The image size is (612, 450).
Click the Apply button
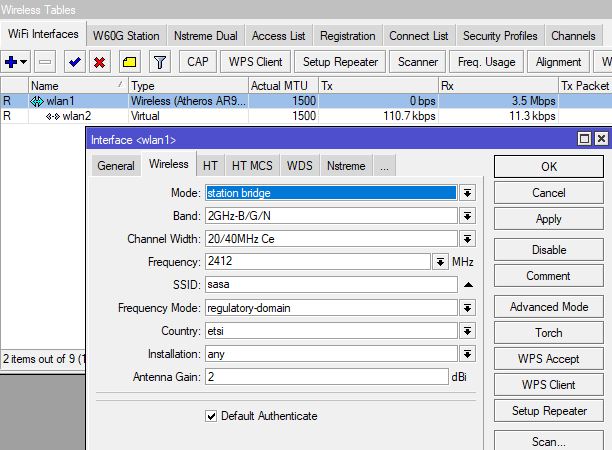click(x=549, y=219)
